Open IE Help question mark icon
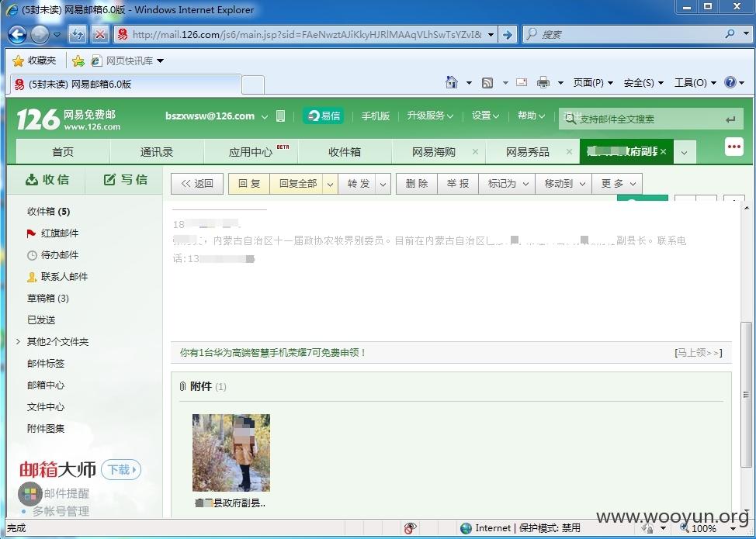Viewport: 756px width, 539px height. [x=730, y=82]
